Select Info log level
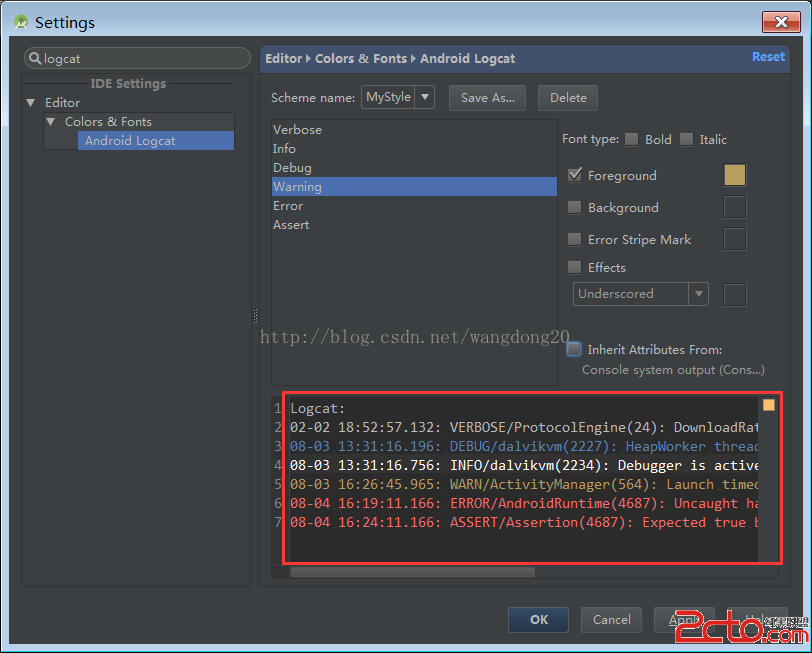 (414, 149)
